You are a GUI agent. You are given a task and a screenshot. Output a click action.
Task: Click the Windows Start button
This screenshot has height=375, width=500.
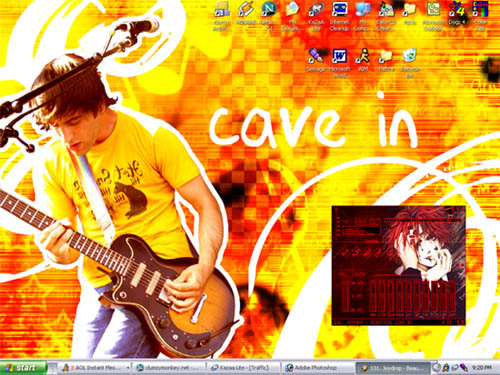click(x=23, y=368)
